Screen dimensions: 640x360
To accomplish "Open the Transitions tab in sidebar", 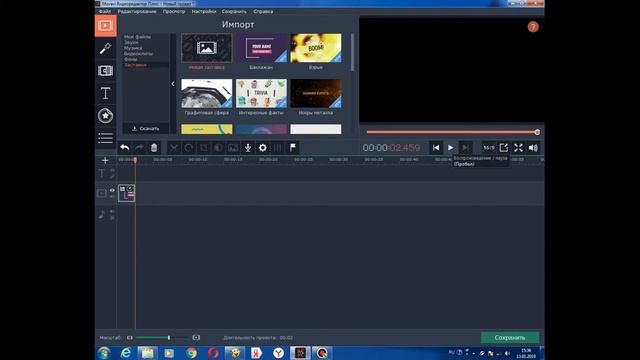I will [x=105, y=71].
